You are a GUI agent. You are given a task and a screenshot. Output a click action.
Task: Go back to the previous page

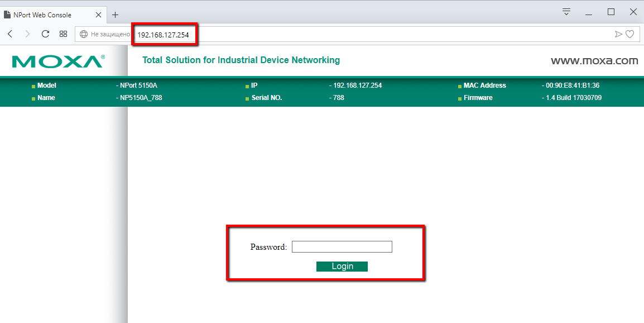tap(10, 34)
